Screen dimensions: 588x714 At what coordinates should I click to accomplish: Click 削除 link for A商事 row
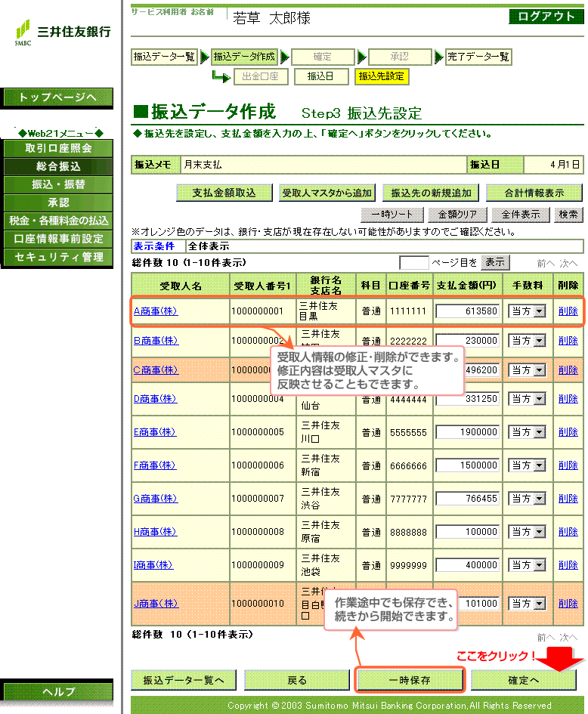(568, 311)
